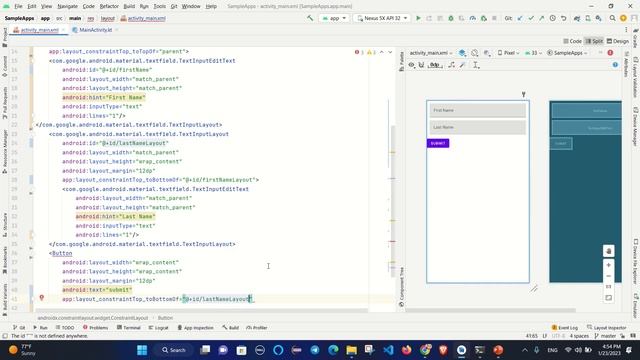
Task: Click the red lightbulb quick-fix icon
Action: pos(42,298)
